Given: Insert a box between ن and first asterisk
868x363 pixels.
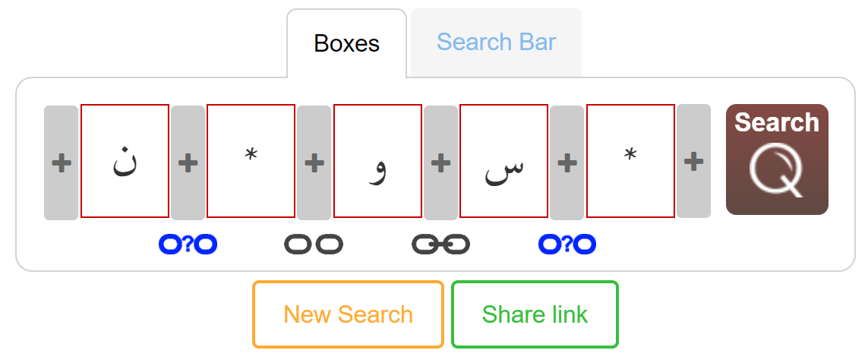Looking at the screenshot, I should click(188, 163).
